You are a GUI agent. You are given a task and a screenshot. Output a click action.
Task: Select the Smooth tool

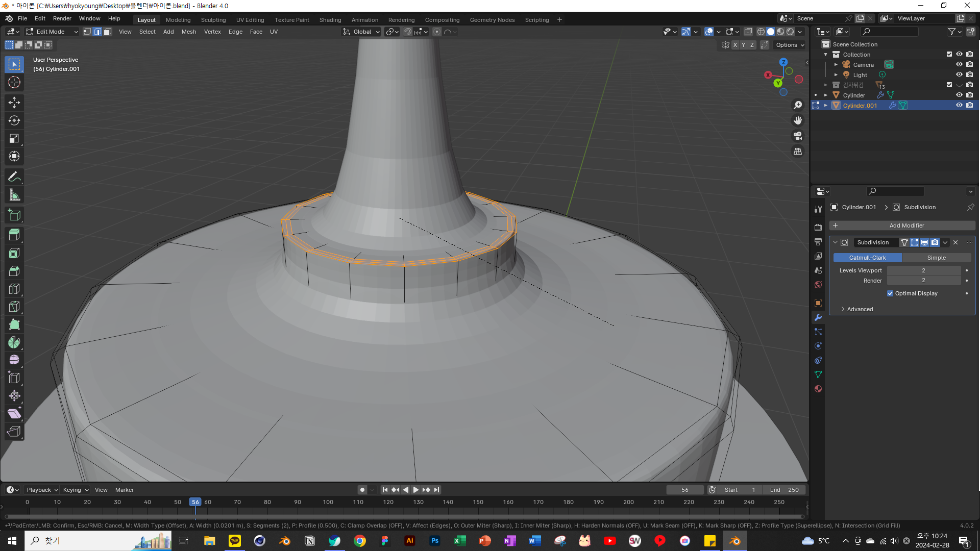pos(14,360)
